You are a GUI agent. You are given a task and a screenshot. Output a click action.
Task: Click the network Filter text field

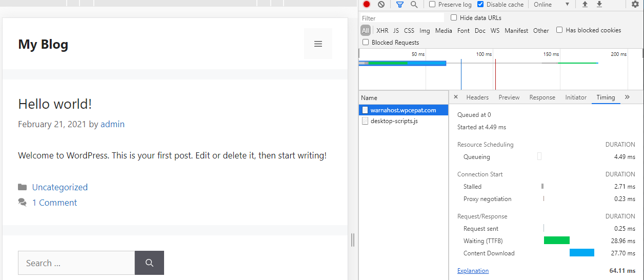click(401, 18)
